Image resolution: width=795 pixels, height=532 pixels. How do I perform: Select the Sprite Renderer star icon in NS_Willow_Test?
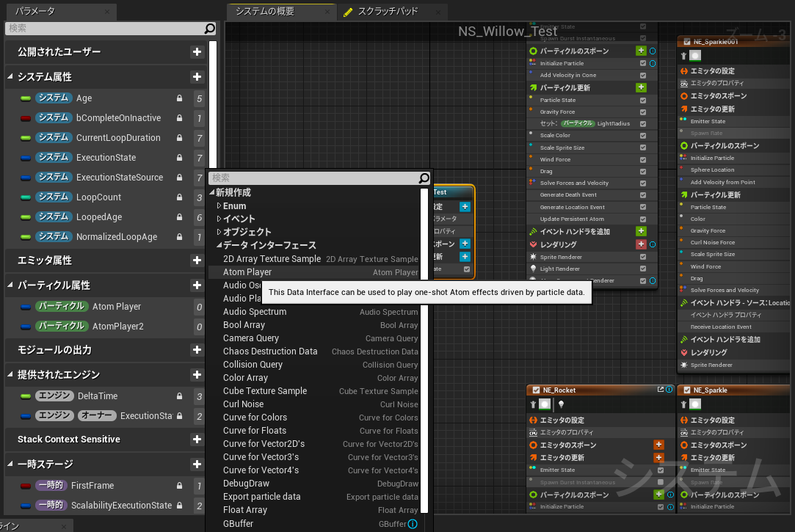(x=533, y=257)
